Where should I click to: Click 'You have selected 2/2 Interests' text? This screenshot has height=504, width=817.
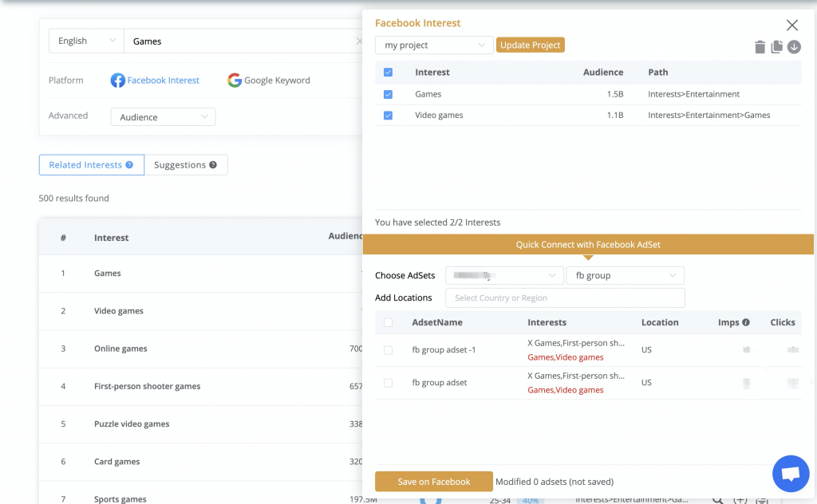tap(438, 222)
